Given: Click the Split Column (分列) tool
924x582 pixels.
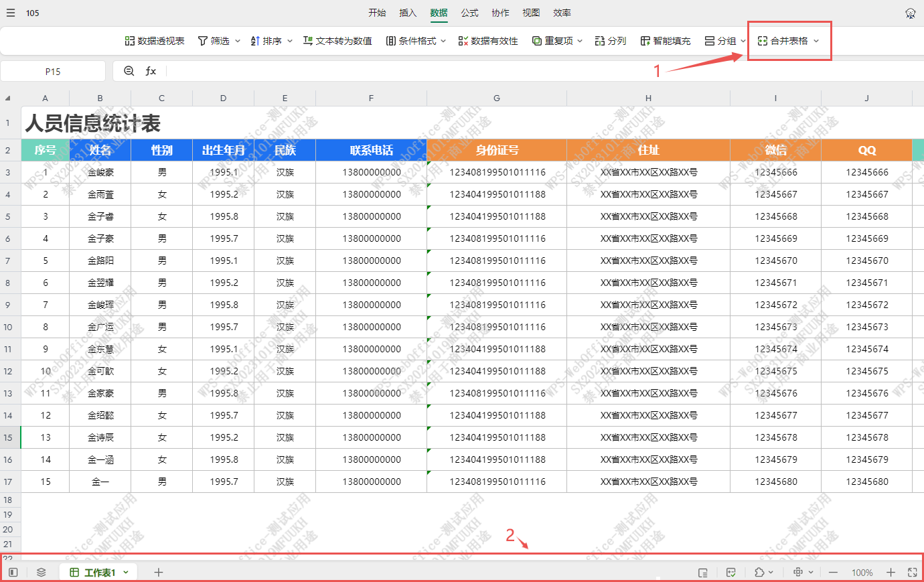Looking at the screenshot, I should (x=611, y=41).
